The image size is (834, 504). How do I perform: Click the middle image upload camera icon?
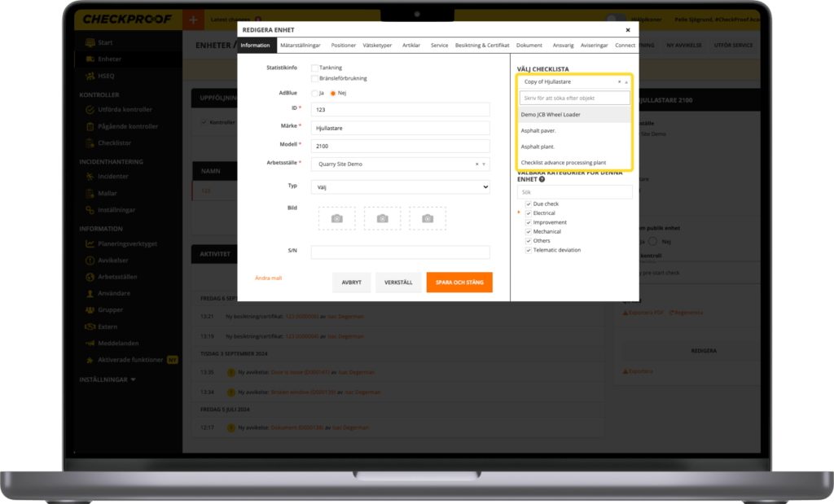[382, 218]
